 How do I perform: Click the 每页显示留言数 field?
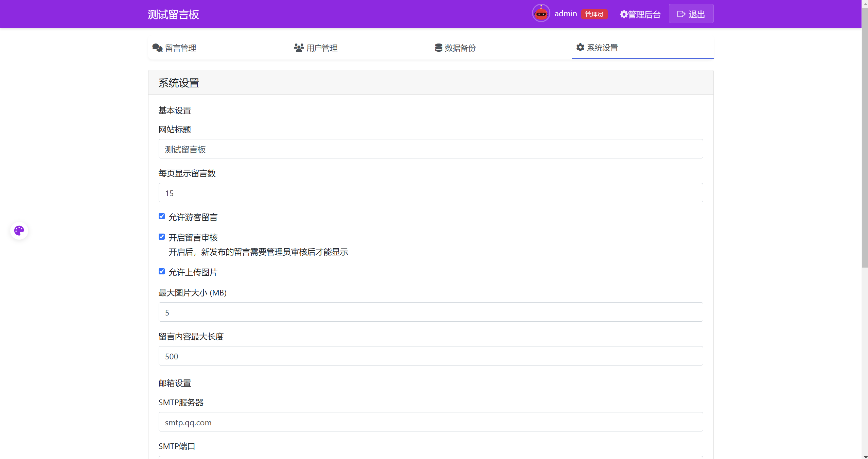point(430,193)
